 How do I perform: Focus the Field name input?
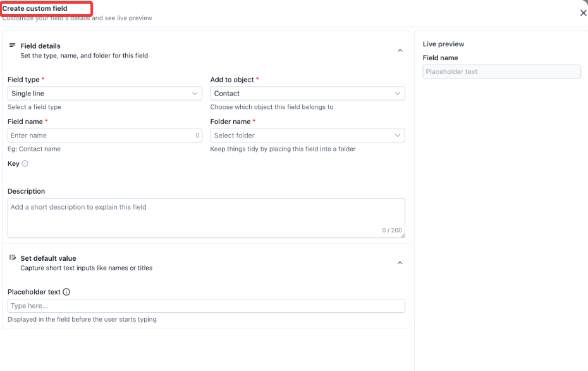[x=101, y=135]
